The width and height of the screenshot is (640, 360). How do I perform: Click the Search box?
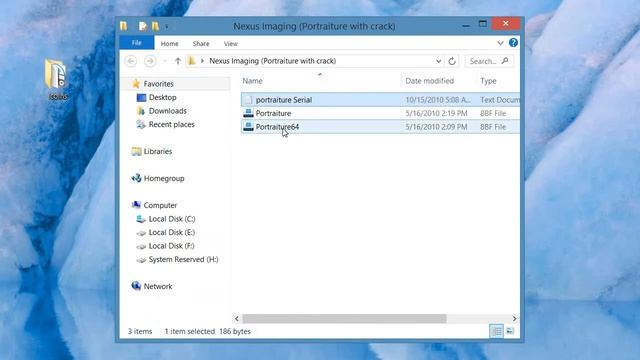point(489,61)
